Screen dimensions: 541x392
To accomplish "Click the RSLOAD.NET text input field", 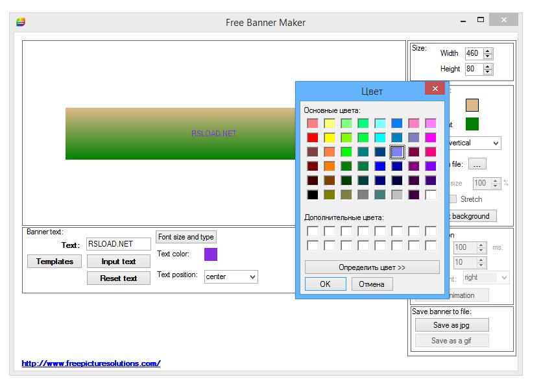I will [119, 244].
